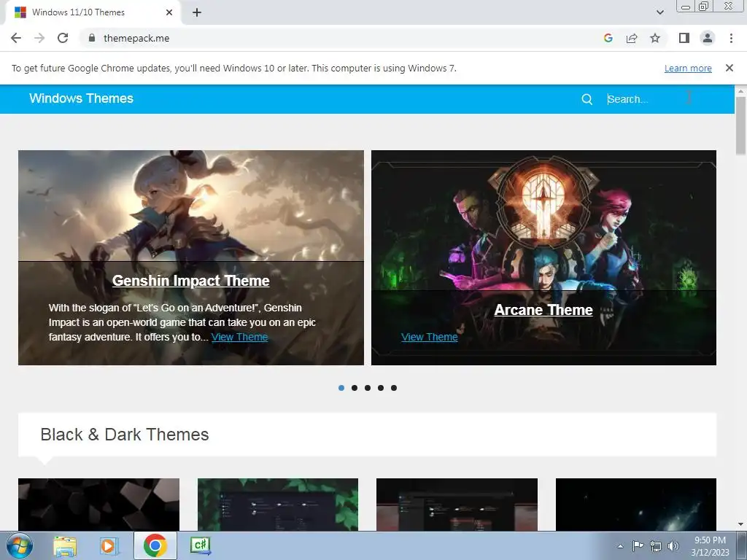
Task: Click the volume speaker tray icon
Action: tap(673, 546)
